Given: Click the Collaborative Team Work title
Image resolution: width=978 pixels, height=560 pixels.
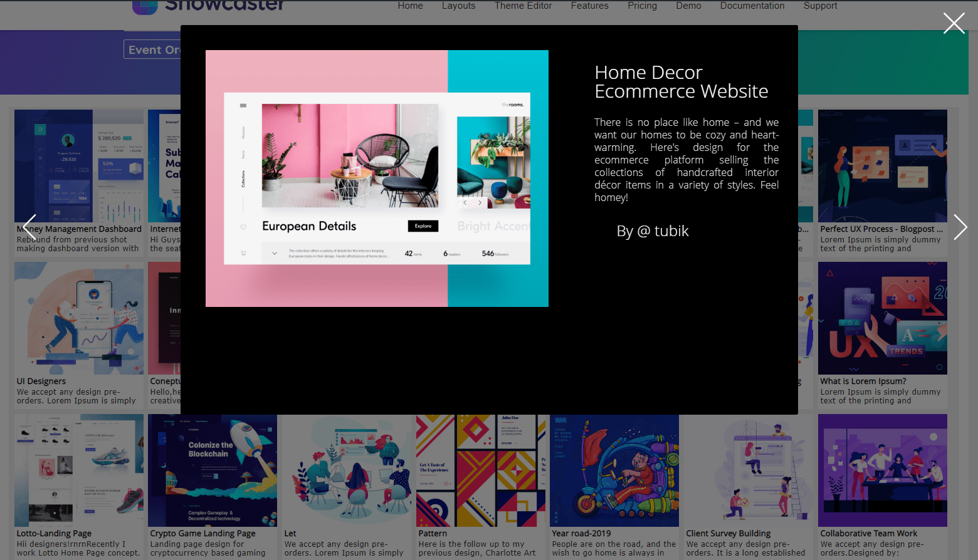Looking at the screenshot, I should (x=868, y=534).
